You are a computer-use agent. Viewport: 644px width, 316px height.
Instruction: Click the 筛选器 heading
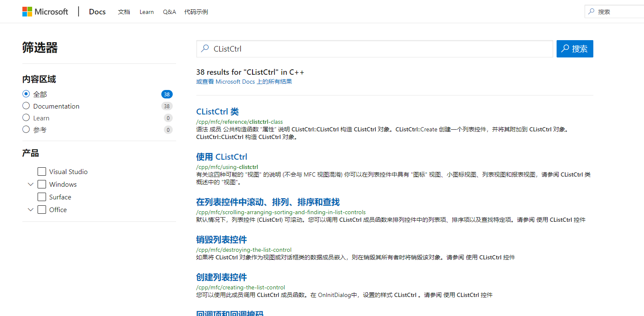click(40, 48)
